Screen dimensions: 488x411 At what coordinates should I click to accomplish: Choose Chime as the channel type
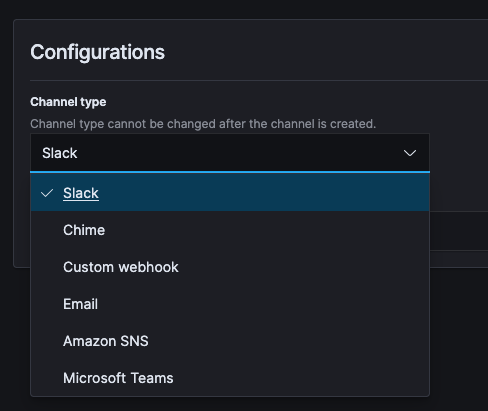pos(84,230)
